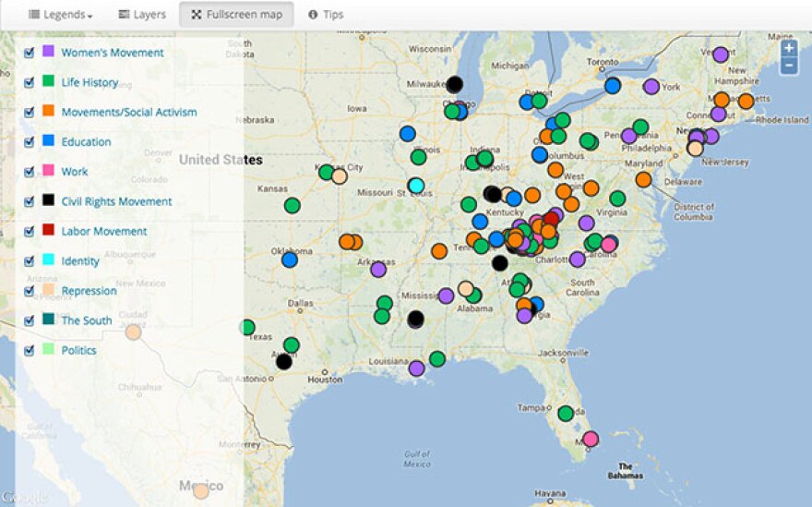The width and height of the screenshot is (812, 507).
Task: Click the red marker east of Kentucky
Action: (x=551, y=219)
